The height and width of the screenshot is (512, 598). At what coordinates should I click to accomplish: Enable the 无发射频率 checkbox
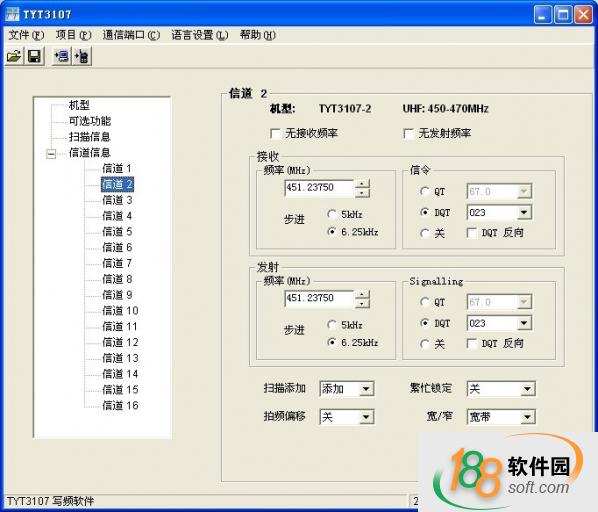(408, 133)
